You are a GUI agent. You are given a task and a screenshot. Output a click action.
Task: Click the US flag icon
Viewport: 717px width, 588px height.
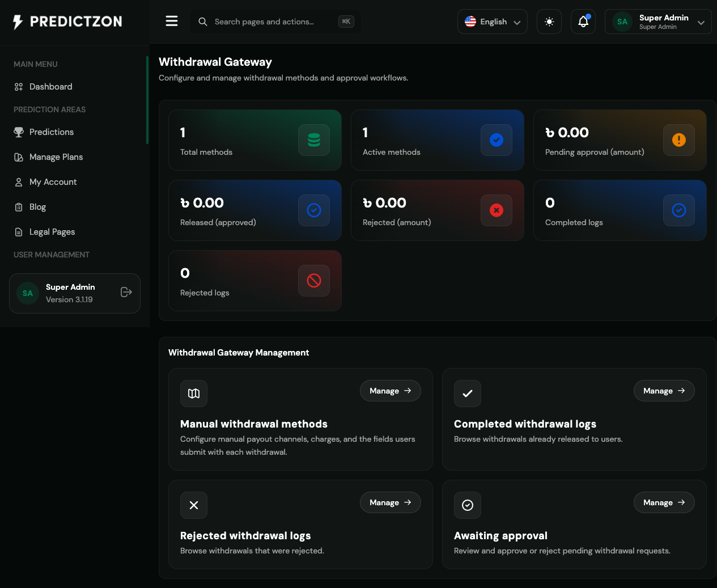point(470,22)
